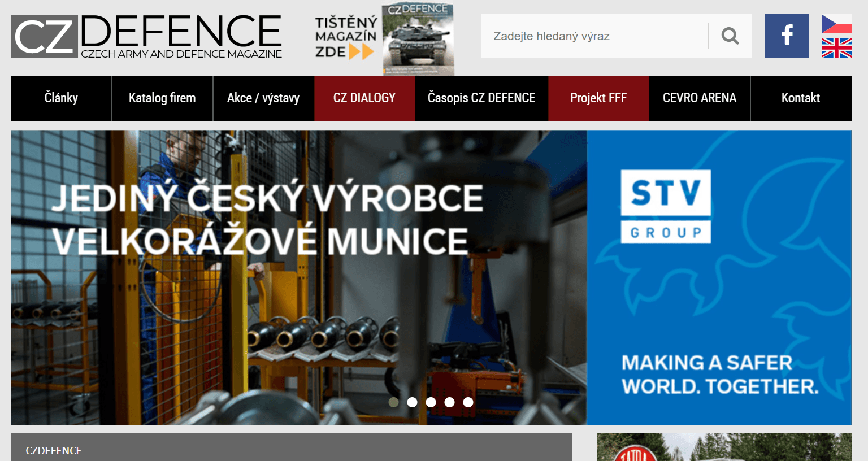The height and width of the screenshot is (461, 868).
Task: Open the Akce / výstavy menu item
Action: click(263, 98)
